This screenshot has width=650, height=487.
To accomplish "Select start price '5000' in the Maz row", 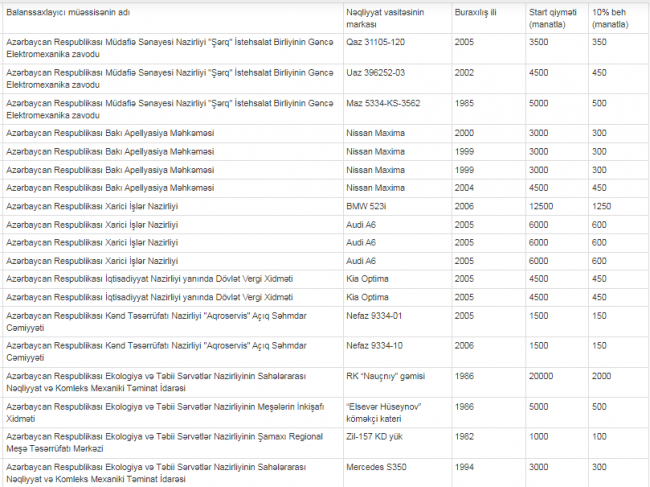I will point(557,109).
